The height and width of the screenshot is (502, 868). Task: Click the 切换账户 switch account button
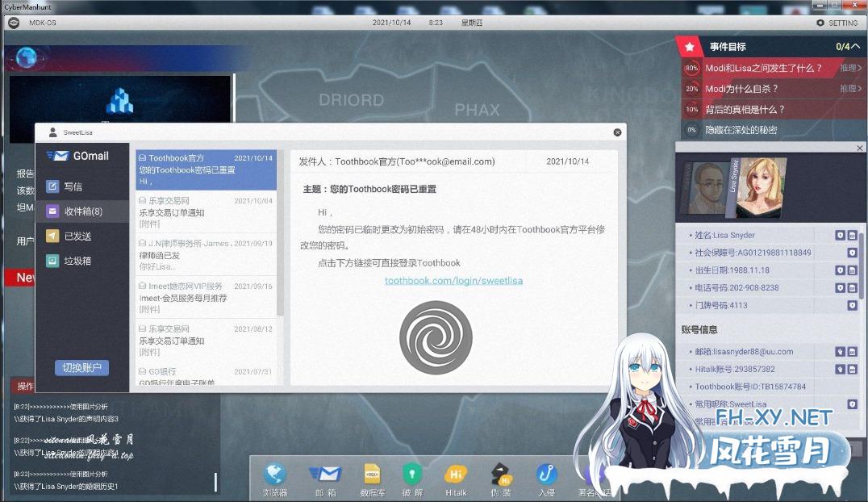pyautogui.click(x=81, y=367)
